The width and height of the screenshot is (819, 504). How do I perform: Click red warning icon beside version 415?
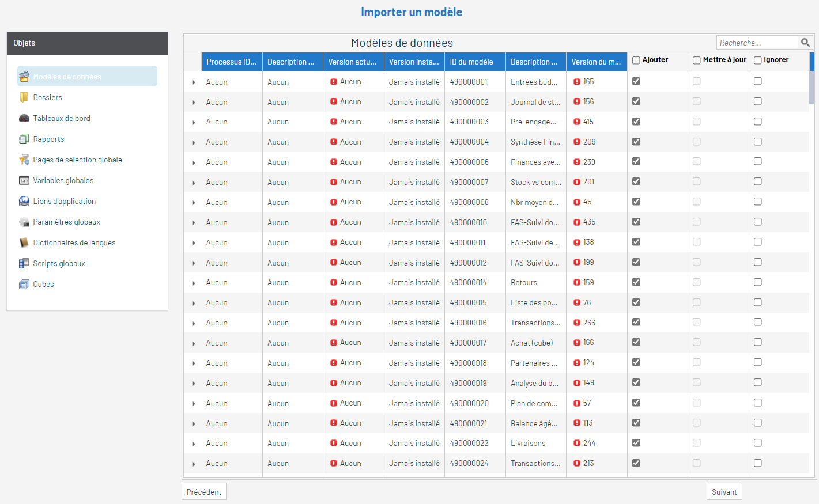click(577, 122)
